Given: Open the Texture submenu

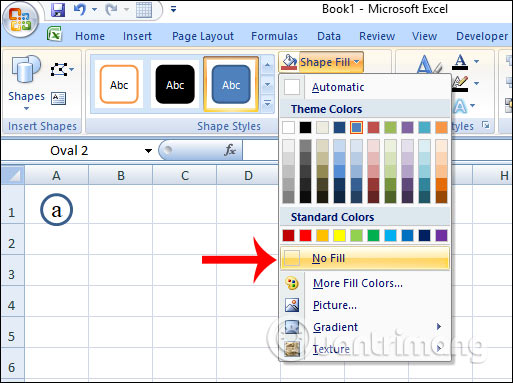Looking at the screenshot, I should (365, 349).
